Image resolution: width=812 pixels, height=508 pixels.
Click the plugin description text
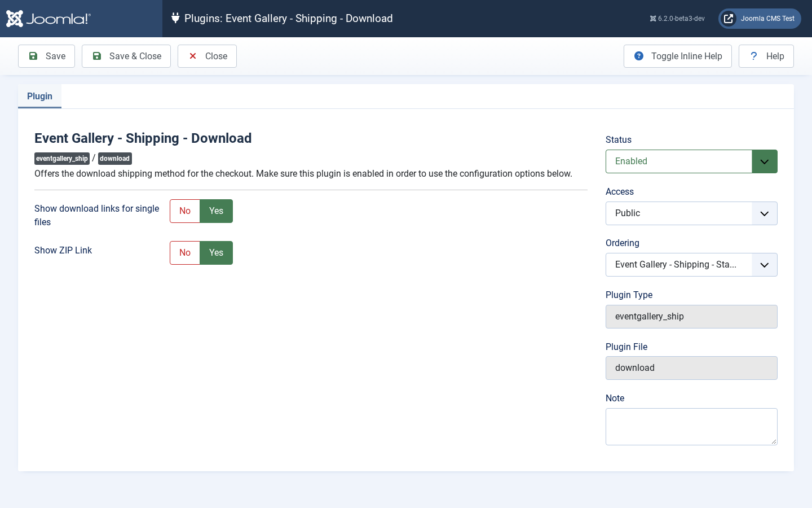pos(303,173)
